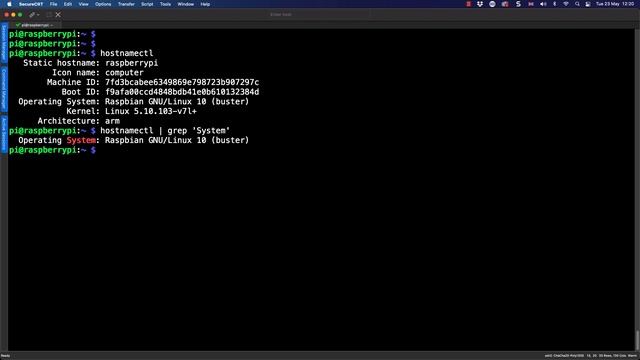This screenshot has height=360, width=640.
Task: Click the 'Kernel: Linux 5.10.103-v7l+' line
Action: pyautogui.click(x=131, y=111)
